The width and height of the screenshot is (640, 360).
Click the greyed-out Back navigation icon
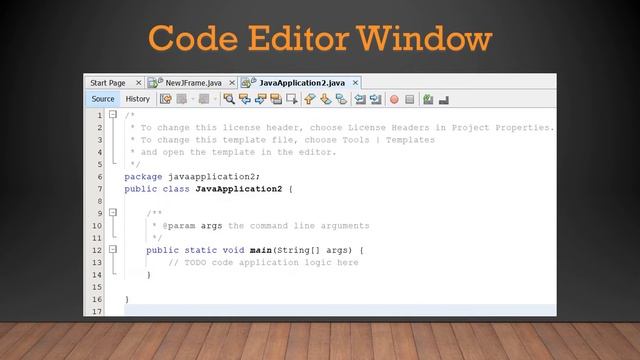[182, 99]
